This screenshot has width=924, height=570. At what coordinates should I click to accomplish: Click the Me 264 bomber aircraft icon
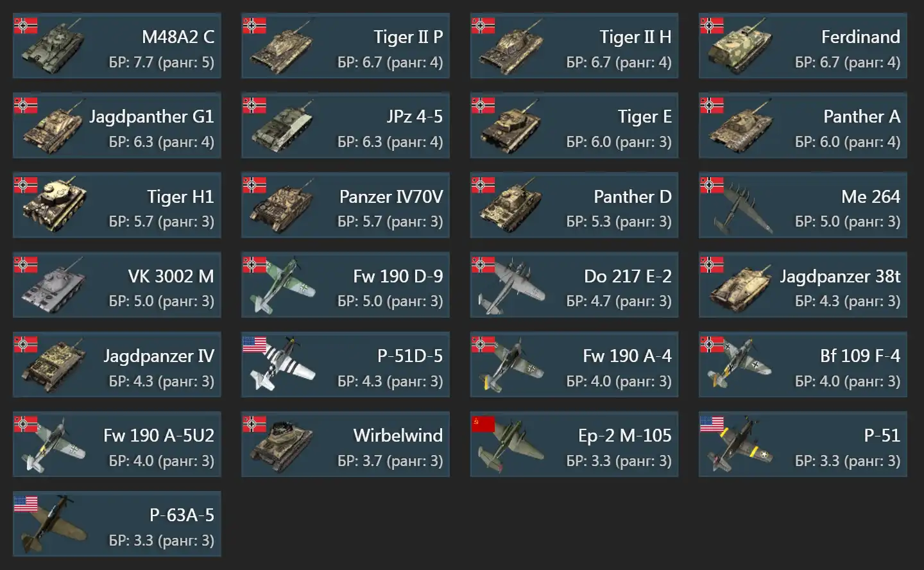click(x=740, y=207)
